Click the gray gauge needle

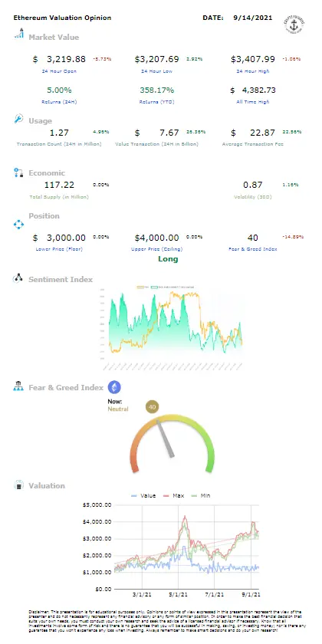pyautogui.click(x=166, y=438)
